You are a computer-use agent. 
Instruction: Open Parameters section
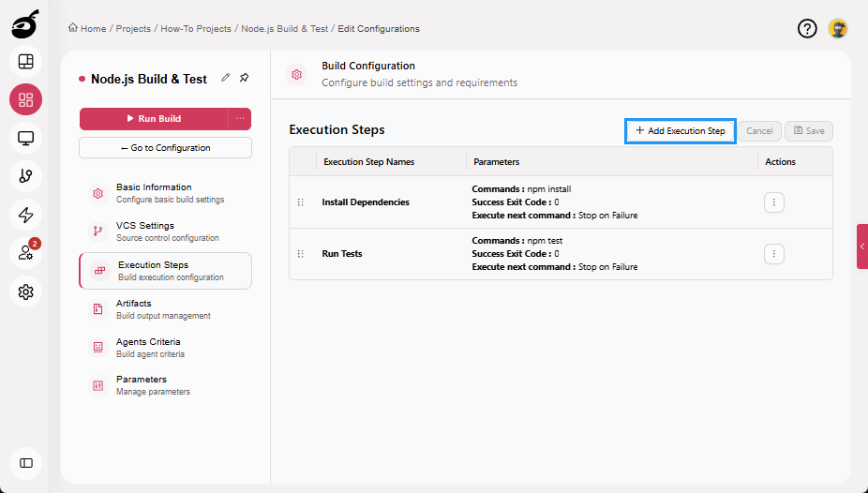tap(166, 385)
